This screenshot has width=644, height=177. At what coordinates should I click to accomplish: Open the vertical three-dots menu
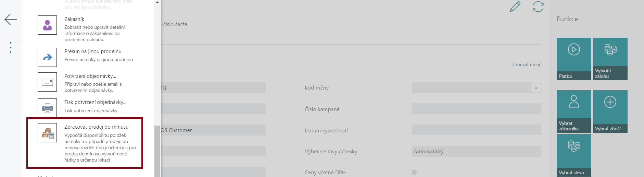[x=11, y=47]
